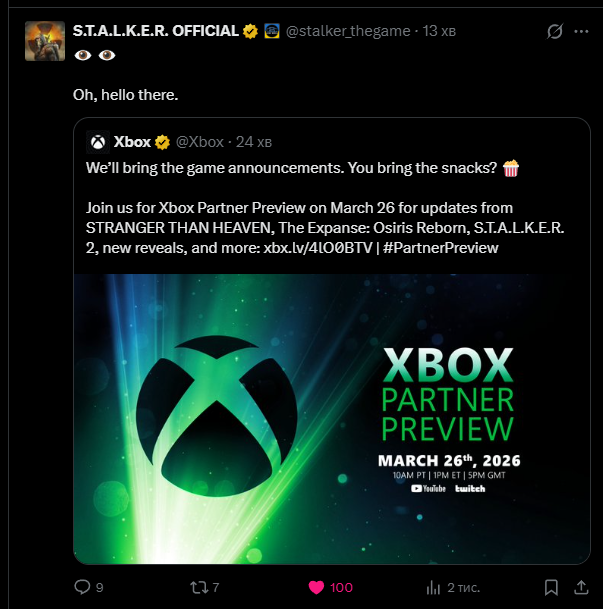Click the Xbox name in the quoted post
Screen dimensions: 603x609
pos(132,141)
